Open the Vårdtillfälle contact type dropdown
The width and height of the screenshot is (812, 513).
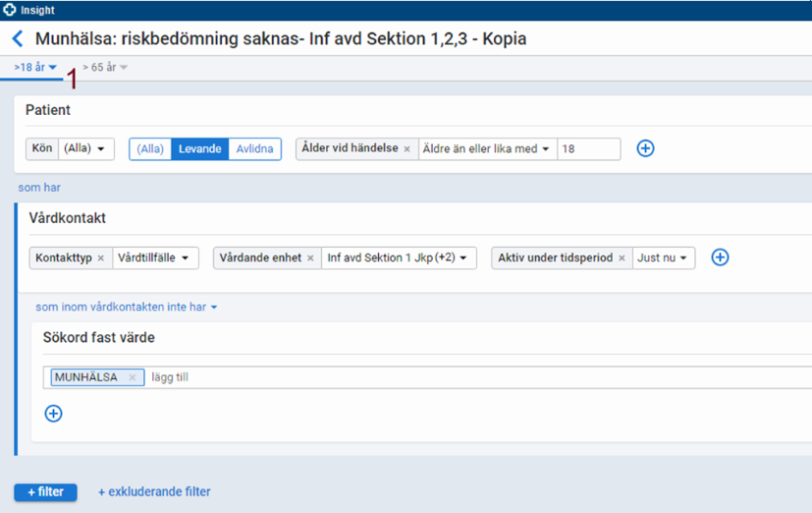[x=155, y=258]
